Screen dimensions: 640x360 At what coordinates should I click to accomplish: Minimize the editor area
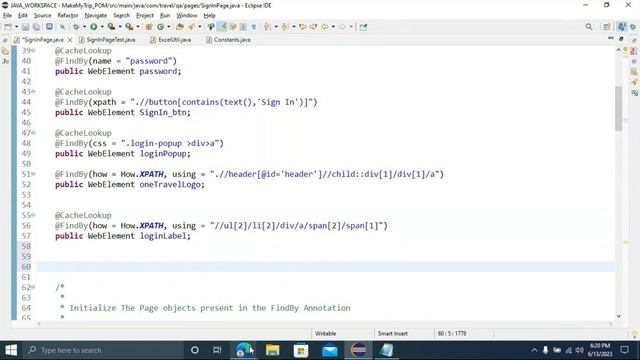[611, 38]
